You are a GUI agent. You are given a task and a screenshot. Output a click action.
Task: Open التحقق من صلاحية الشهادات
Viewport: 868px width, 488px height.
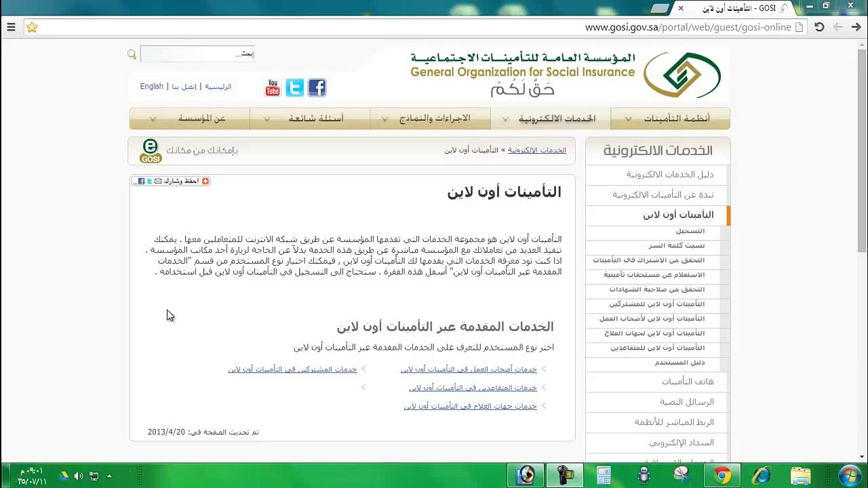657,289
